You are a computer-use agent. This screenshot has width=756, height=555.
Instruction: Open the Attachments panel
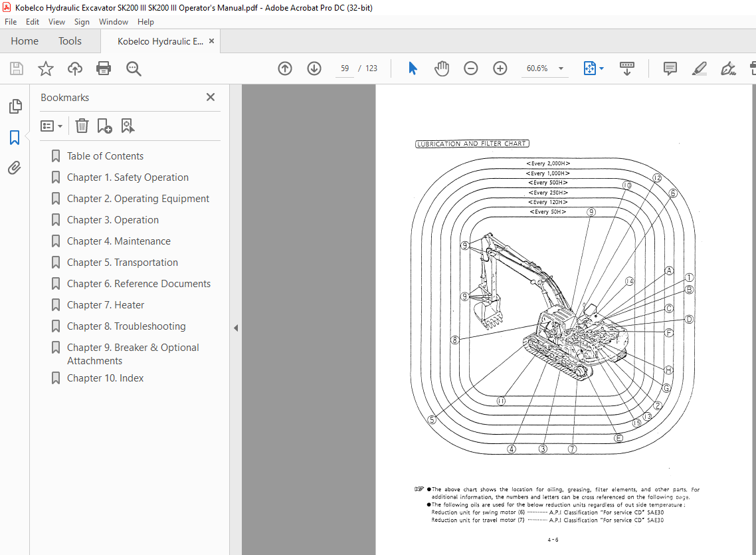pos(15,167)
